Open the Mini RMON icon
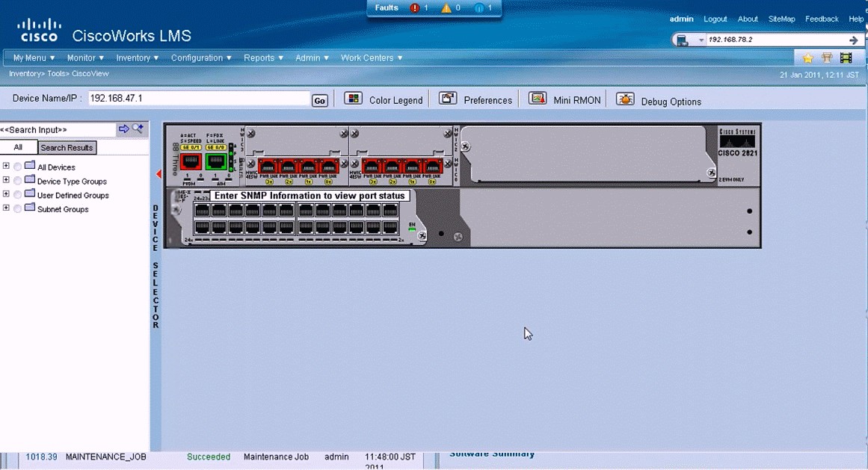868x470 pixels. click(537, 99)
